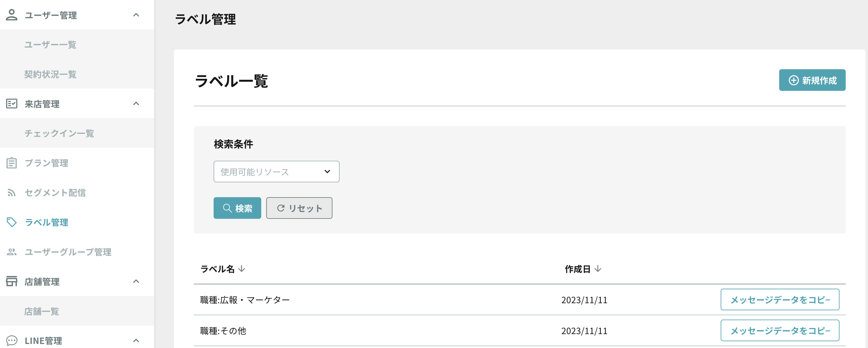This screenshot has width=868, height=348.
Task: Open the 使用可能リソース dropdown
Action: pyautogui.click(x=276, y=172)
